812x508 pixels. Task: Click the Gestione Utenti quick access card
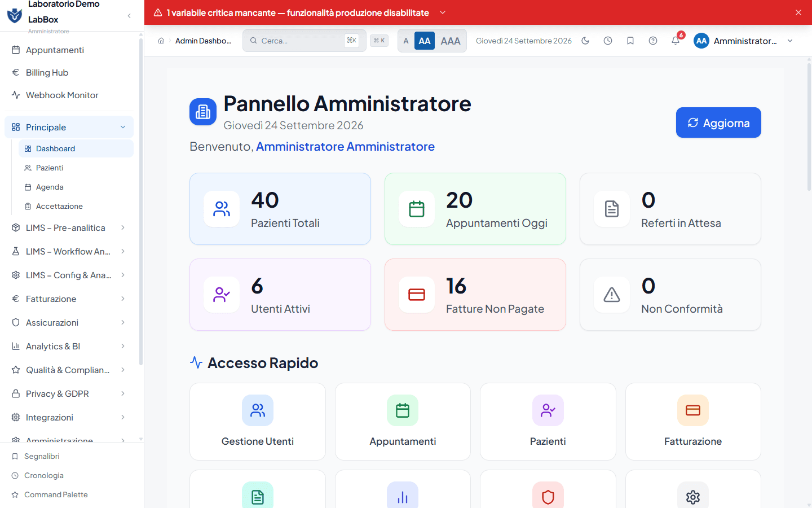[258, 422]
